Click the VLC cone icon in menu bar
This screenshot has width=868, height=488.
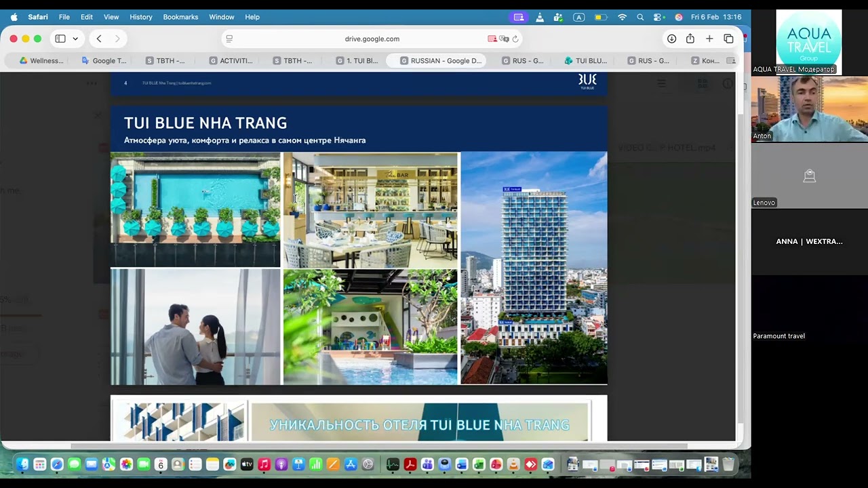click(540, 17)
